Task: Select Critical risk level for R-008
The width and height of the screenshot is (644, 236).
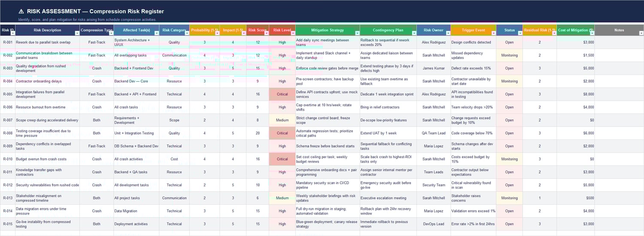Action: tap(283, 133)
